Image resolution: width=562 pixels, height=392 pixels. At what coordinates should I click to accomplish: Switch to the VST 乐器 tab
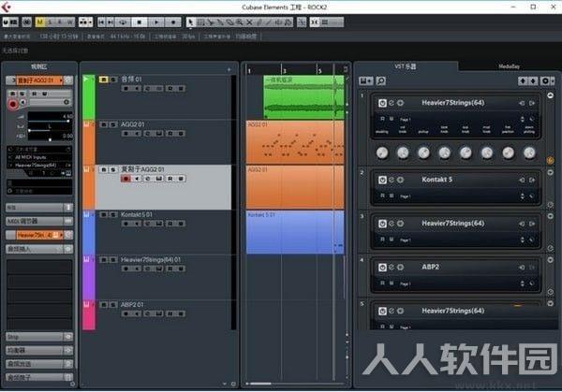406,66
